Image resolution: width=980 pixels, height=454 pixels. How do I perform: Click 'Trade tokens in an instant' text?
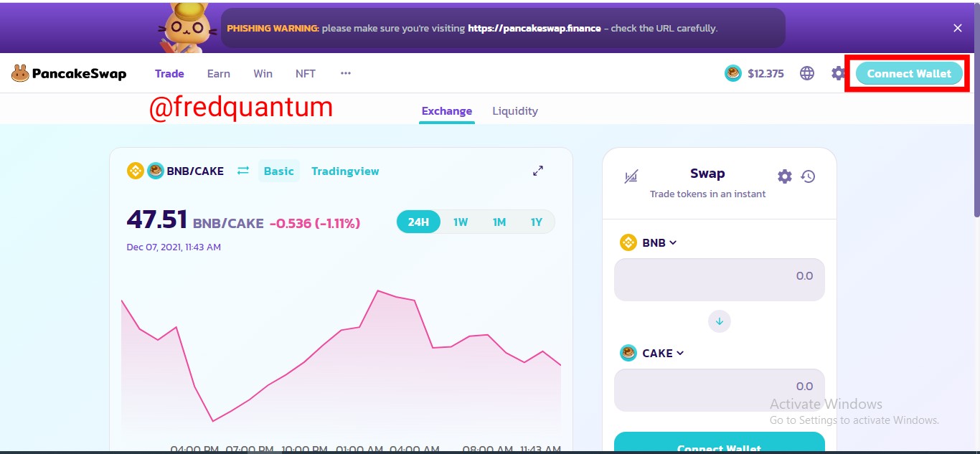click(707, 194)
